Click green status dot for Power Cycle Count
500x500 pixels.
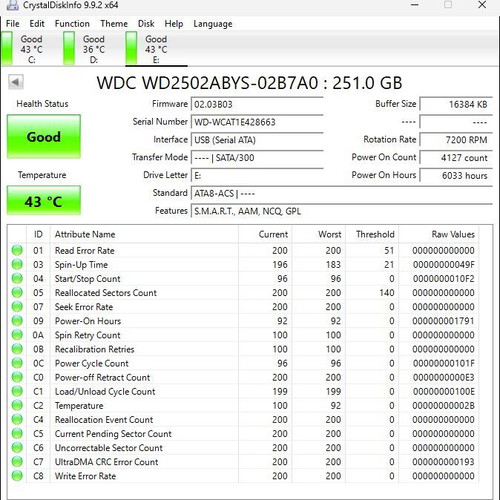(x=17, y=363)
